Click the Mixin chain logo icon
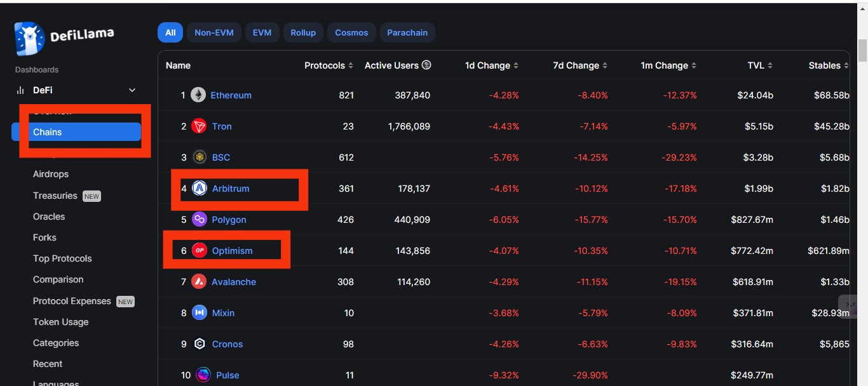The height and width of the screenshot is (386, 868). tap(200, 313)
